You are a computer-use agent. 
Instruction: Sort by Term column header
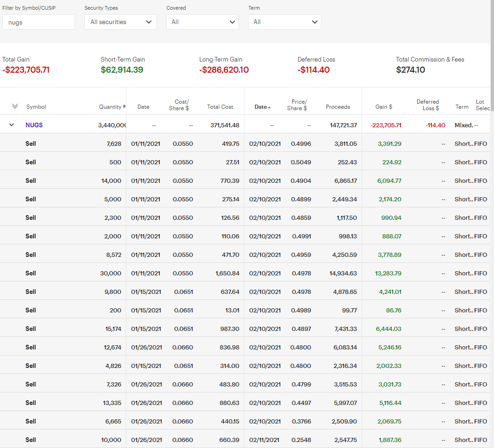click(x=462, y=107)
